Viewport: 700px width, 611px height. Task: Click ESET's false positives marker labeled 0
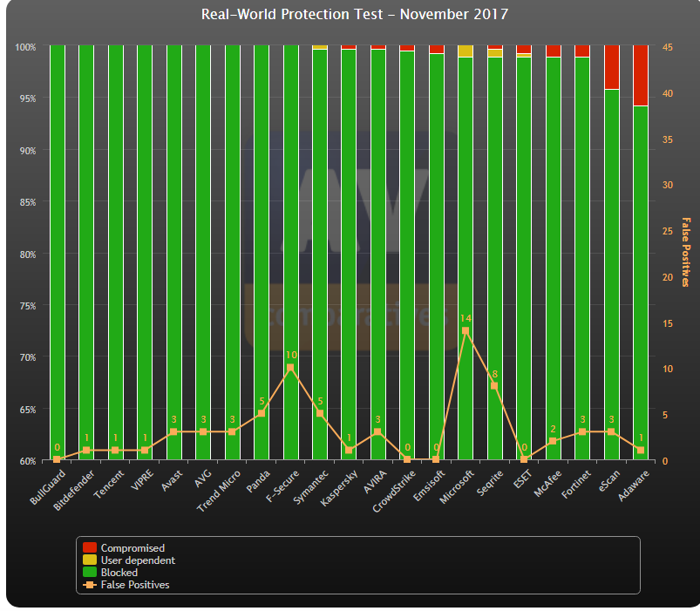coord(524,459)
